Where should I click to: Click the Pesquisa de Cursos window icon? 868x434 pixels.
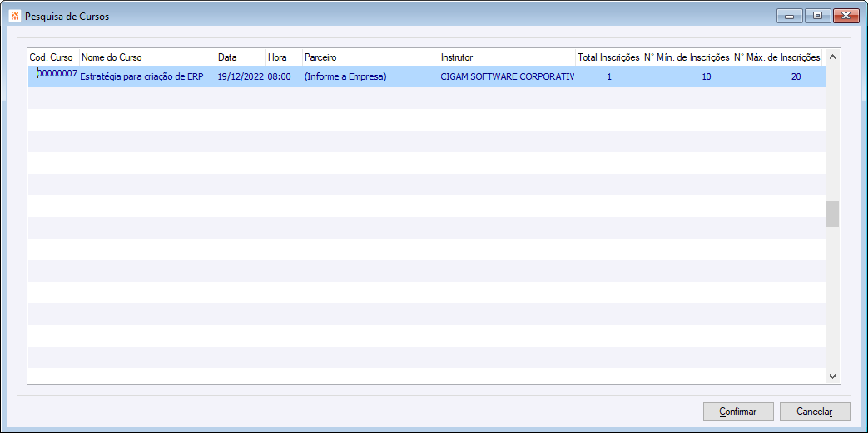click(x=15, y=16)
